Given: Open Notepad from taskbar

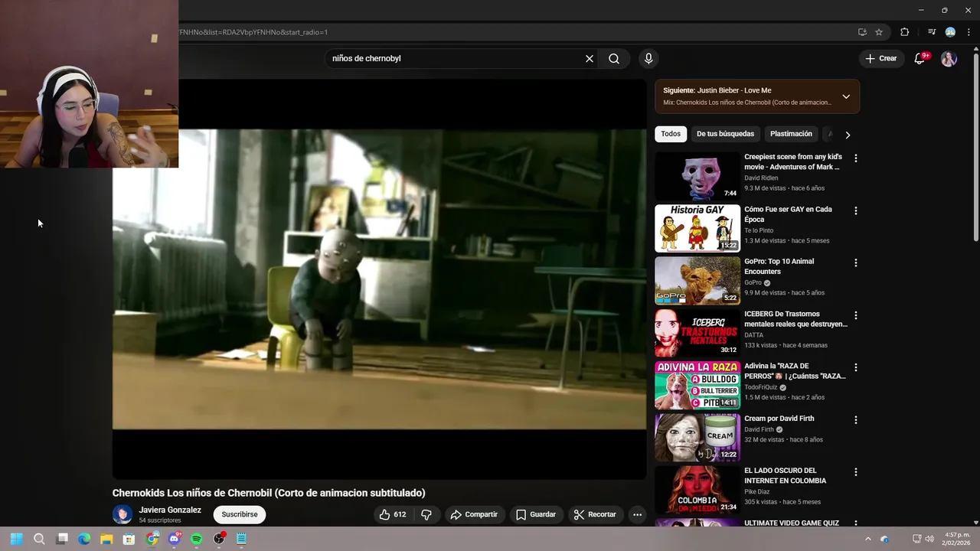Looking at the screenshot, I should point(241,539).
